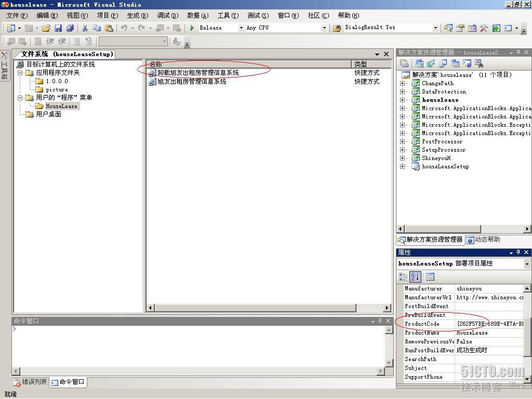Toggle Categorized view in the Properties panel
This screenshot has width=532, height=399.
point(403,277)
